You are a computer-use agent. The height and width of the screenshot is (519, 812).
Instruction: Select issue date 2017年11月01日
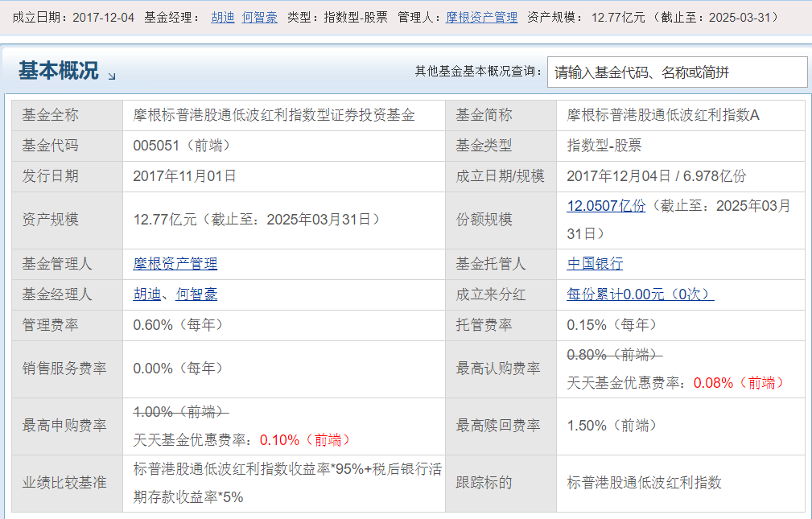pyautogui.click(x=184, y=176)
